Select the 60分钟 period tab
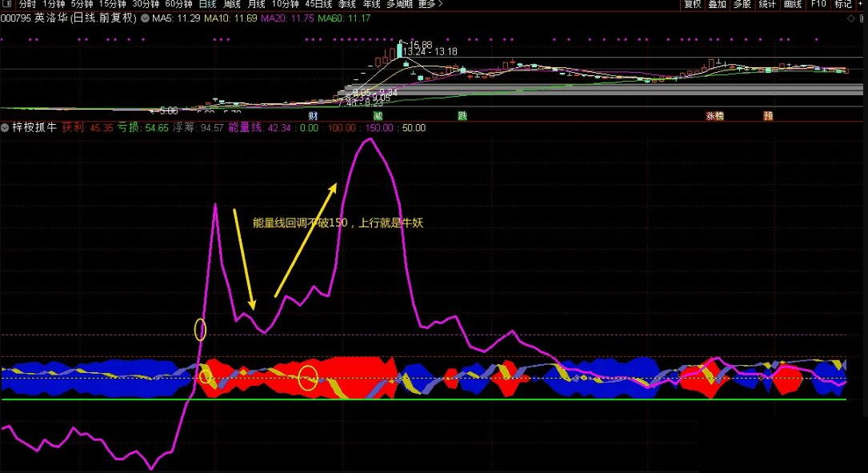The image size is (868, 473). point(179,4)
